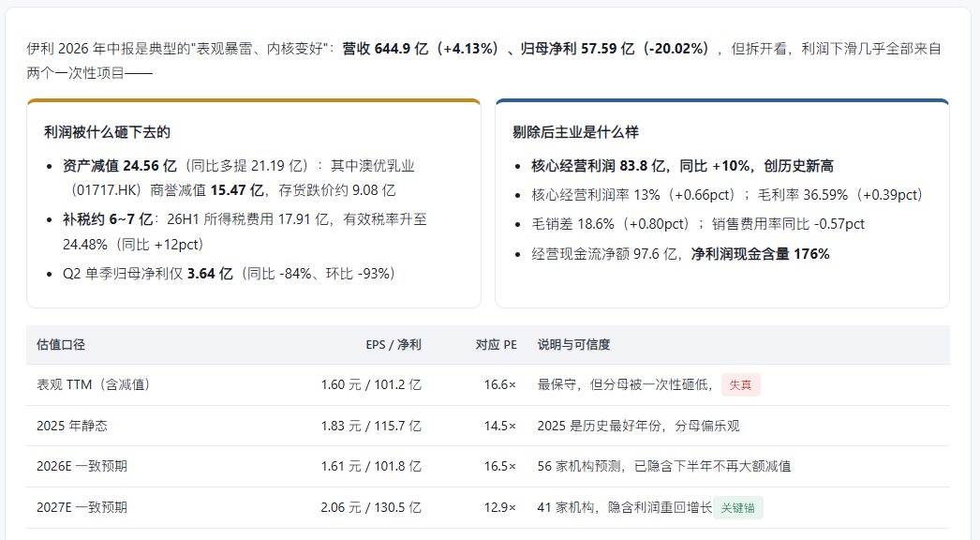Click the EPS / 净利 column header
980x540 pixels.
pos(393,345)
